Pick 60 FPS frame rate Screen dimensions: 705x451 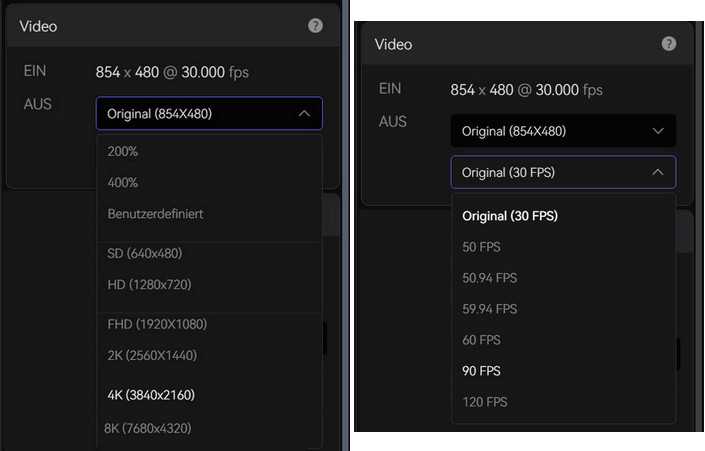[563, 340]
